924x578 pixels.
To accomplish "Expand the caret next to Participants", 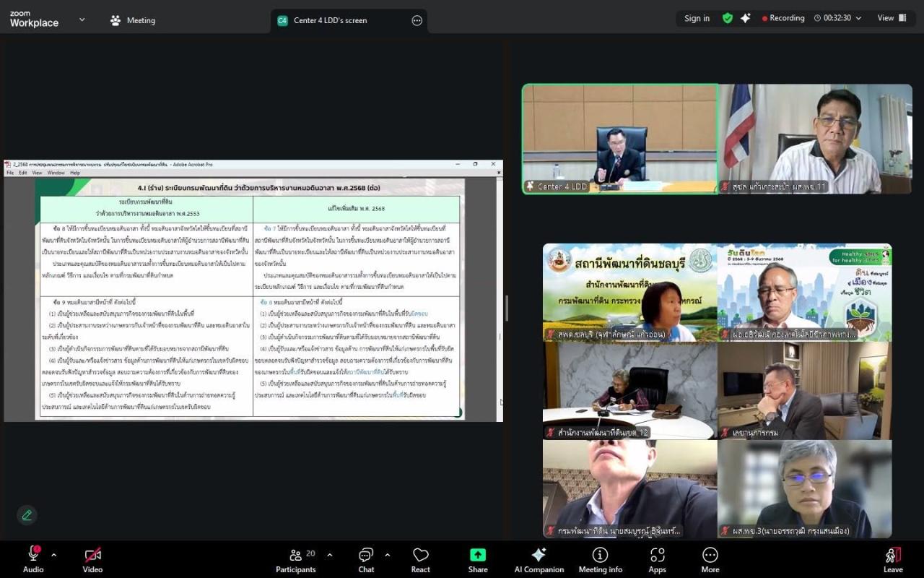I will (x=330, y=555).
